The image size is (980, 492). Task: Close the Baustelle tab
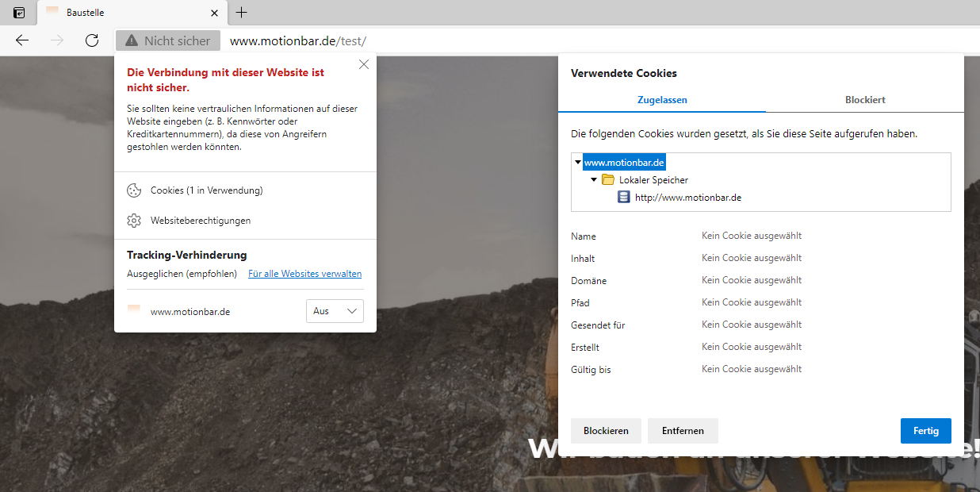pyautogui.click(x=214, y=13)
